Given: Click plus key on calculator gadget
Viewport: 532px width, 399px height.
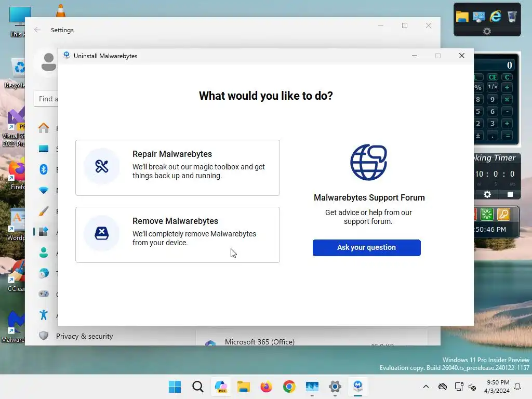Looking at the screenshot, I should (507, 123).
